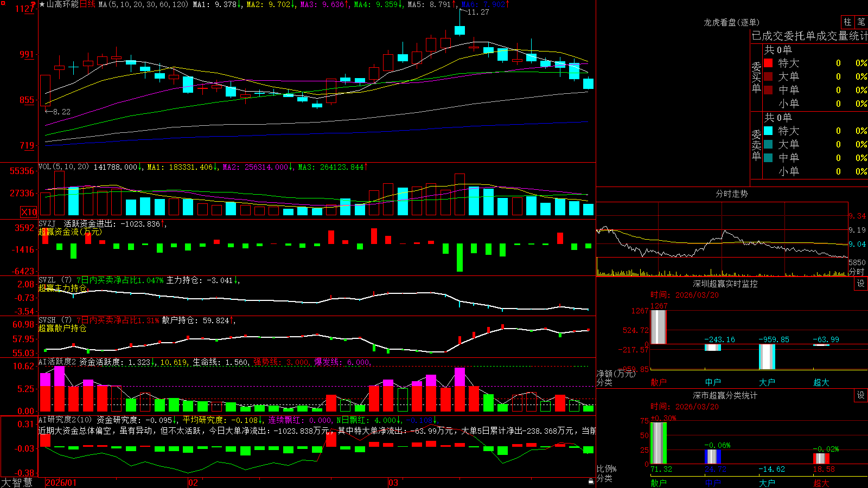Click the AI研究度2(10) indicator name
The width and height of the screenshot is (868, 488).
65,420
